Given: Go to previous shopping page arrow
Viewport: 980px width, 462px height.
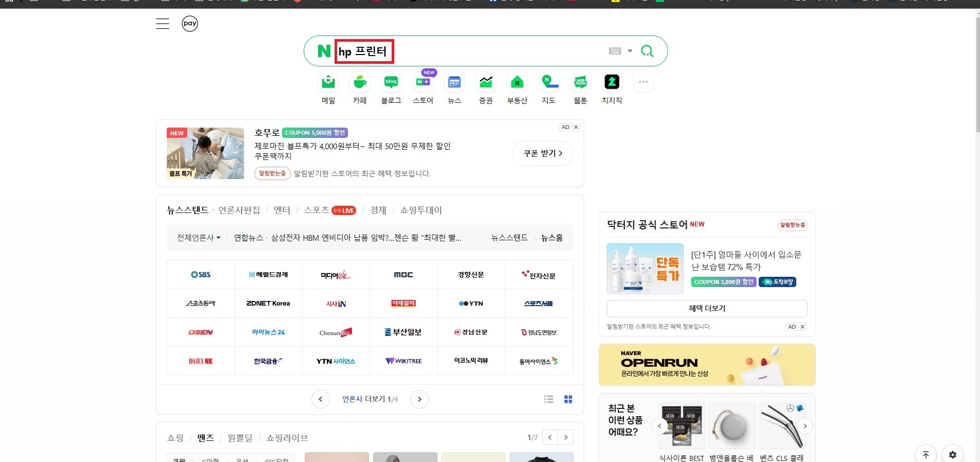Looking at the screenshot, I should 550,437.
